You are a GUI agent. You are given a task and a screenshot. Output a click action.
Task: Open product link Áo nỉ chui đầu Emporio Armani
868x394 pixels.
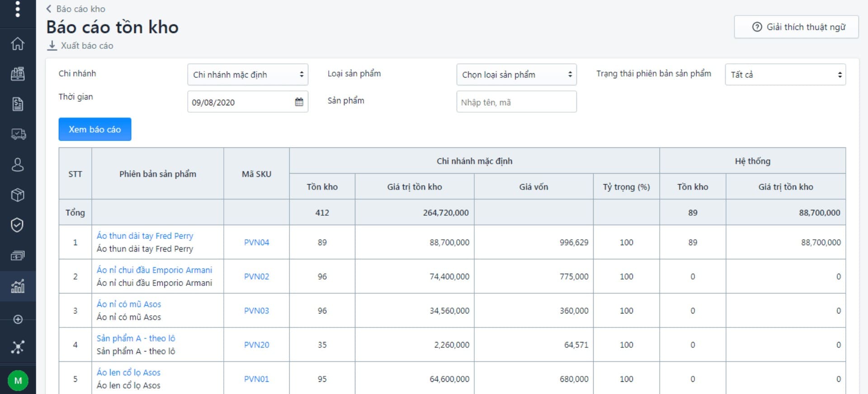tap(154, 270)
